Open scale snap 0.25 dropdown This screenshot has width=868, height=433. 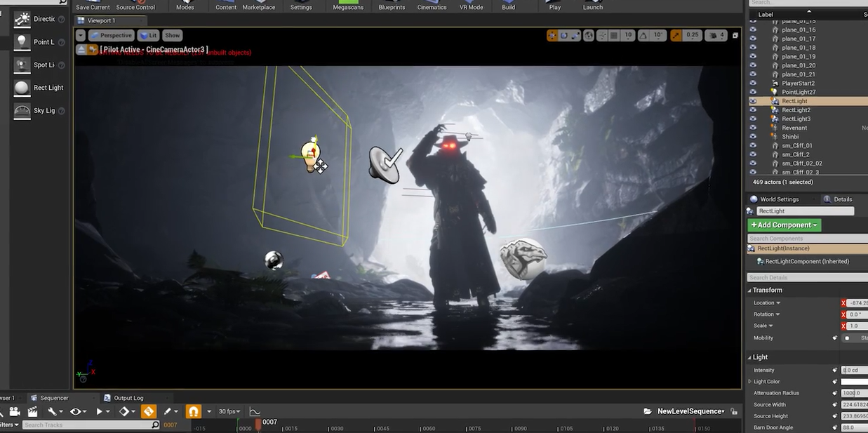[x=692, y=35]
